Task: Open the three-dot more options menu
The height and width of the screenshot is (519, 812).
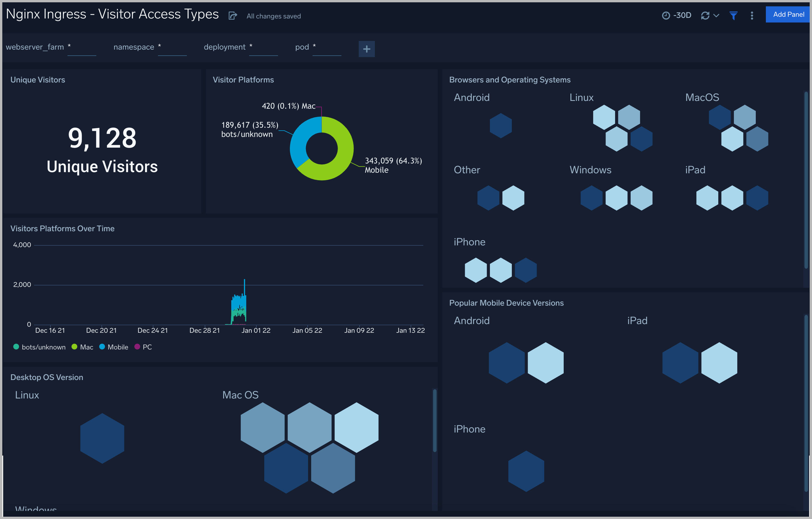Action: (x=752, y=16)
